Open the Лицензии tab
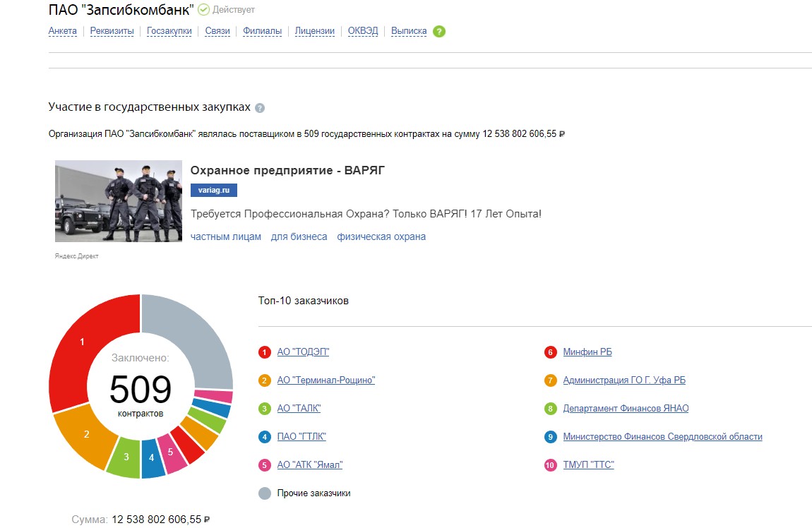The height and width of the screenshot is (528, 812). point(314,31)
